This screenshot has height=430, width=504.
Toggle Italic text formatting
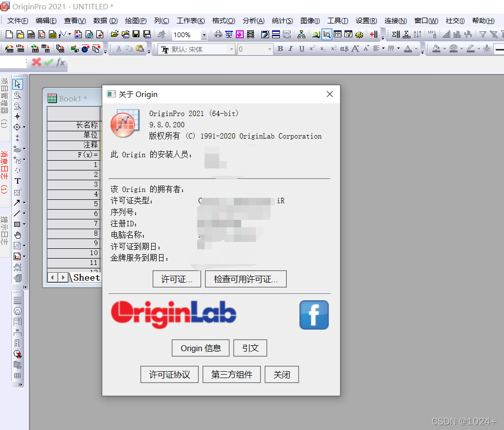click(291, 48)
